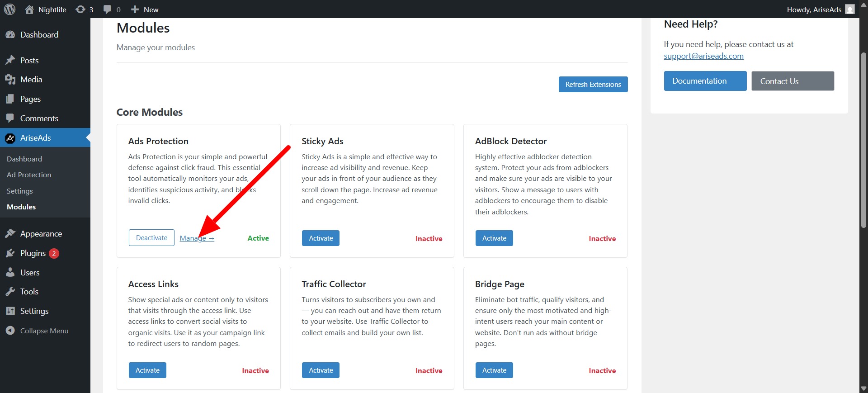Click Refresh Extensions button
Image resolution: width=868 pixels, height=393 pixels.
(593, 84)
